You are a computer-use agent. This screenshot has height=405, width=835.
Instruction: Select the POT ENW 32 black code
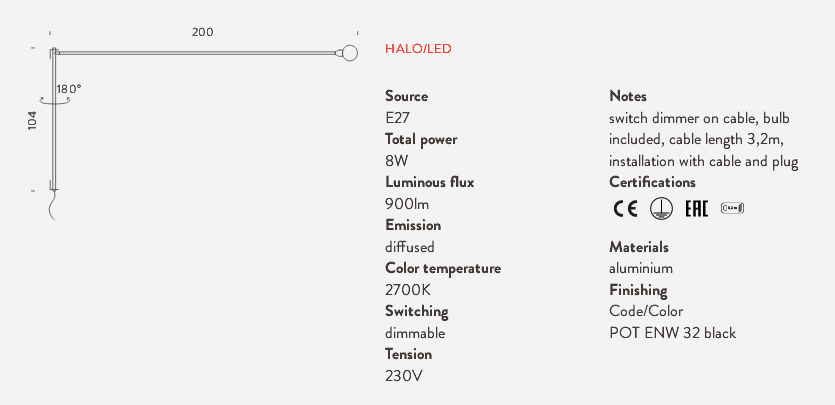[673, 333]
